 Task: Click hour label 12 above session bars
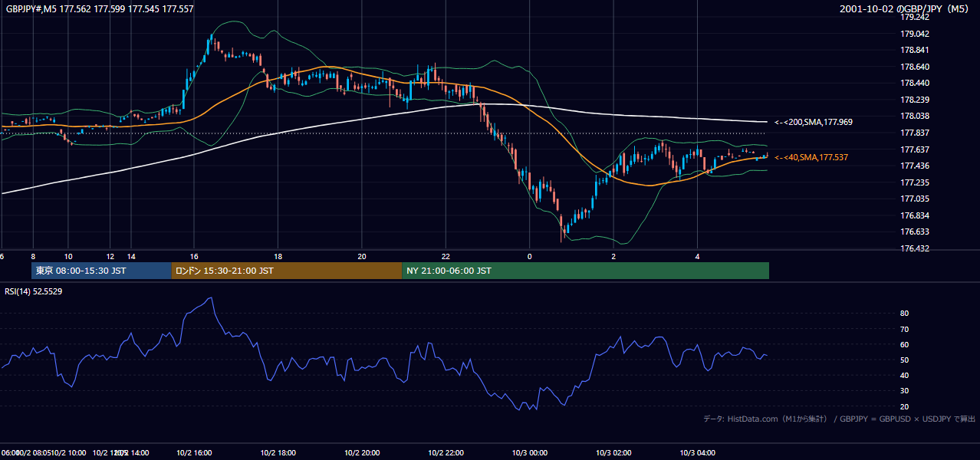point(110,256)
